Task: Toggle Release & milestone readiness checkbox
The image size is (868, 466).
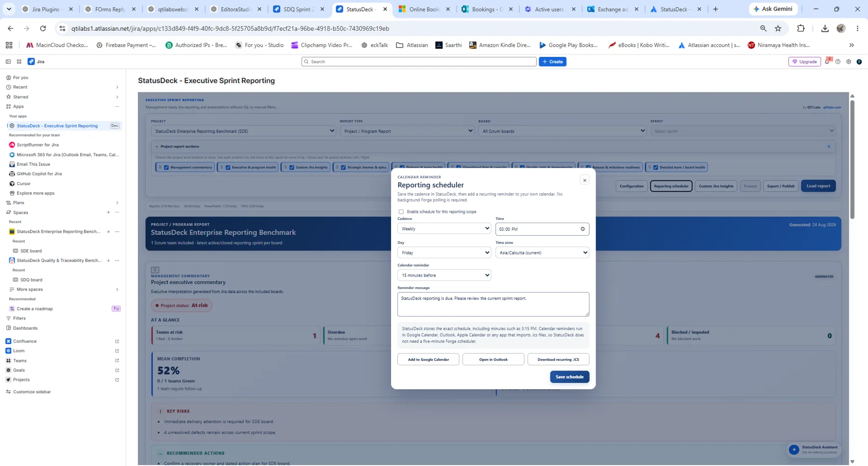Action: [588, 168]
